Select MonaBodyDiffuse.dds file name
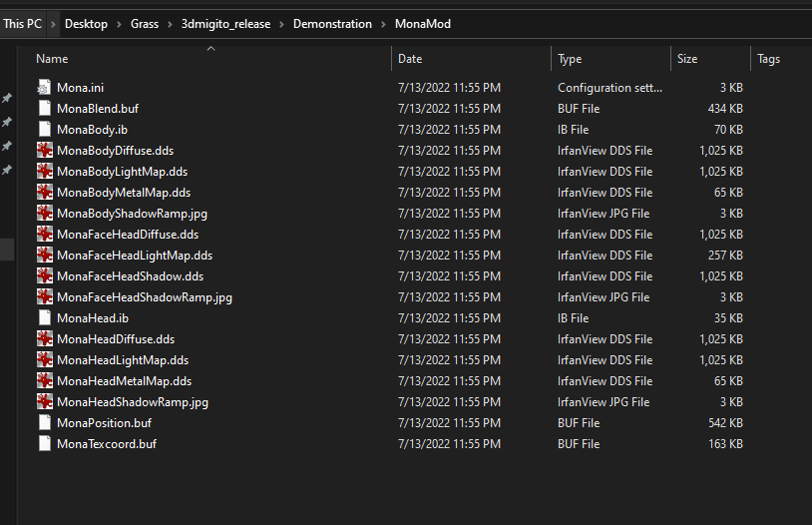Image resolution: width=812 pixels, height=525 pixels. [x=115, y=151]
